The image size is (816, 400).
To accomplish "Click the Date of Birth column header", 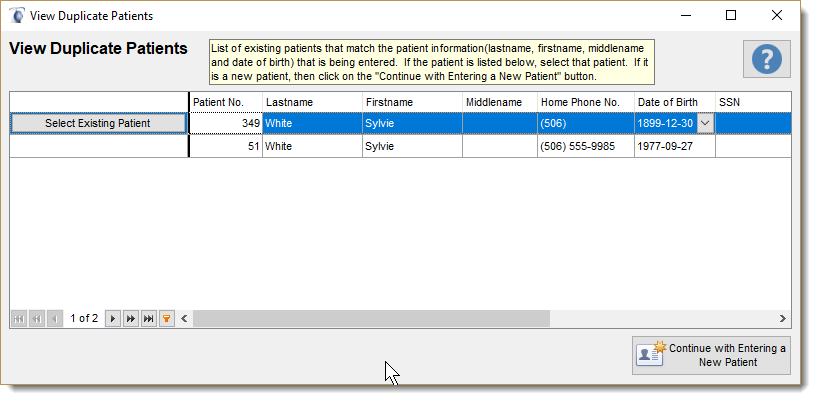I will [674, 102].
